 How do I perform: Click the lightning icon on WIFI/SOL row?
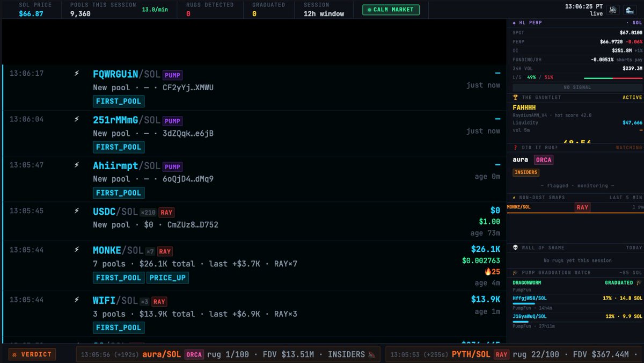click(x=77, y=300)
